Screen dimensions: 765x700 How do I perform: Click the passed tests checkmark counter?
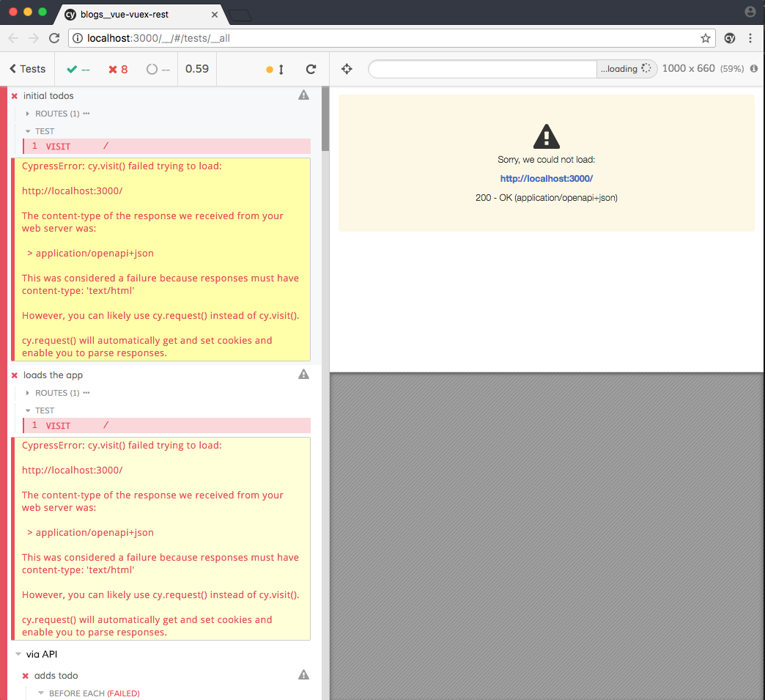(78, 70)
